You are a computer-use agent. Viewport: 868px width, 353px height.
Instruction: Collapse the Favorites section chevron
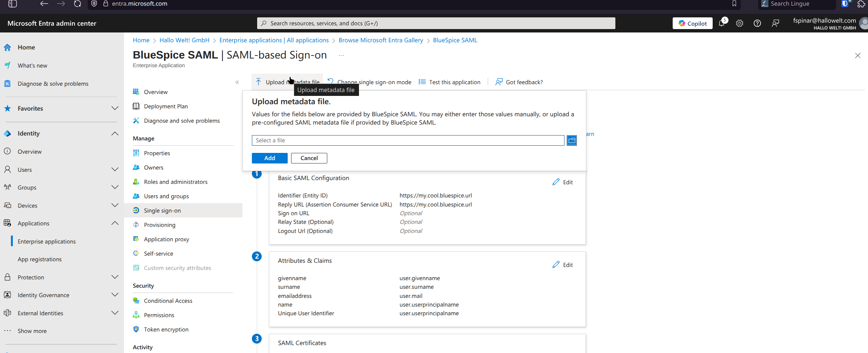pyautogui.click(x=115, y=108)
